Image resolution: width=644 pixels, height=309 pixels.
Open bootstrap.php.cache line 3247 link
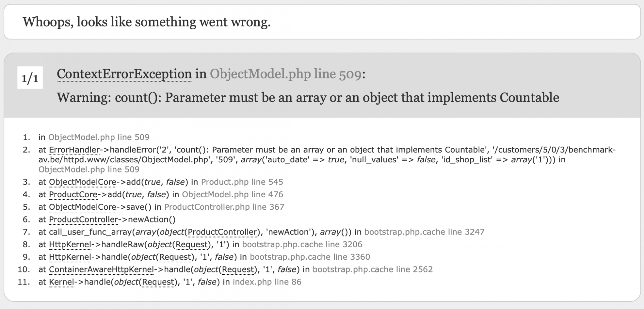[425, 232]
